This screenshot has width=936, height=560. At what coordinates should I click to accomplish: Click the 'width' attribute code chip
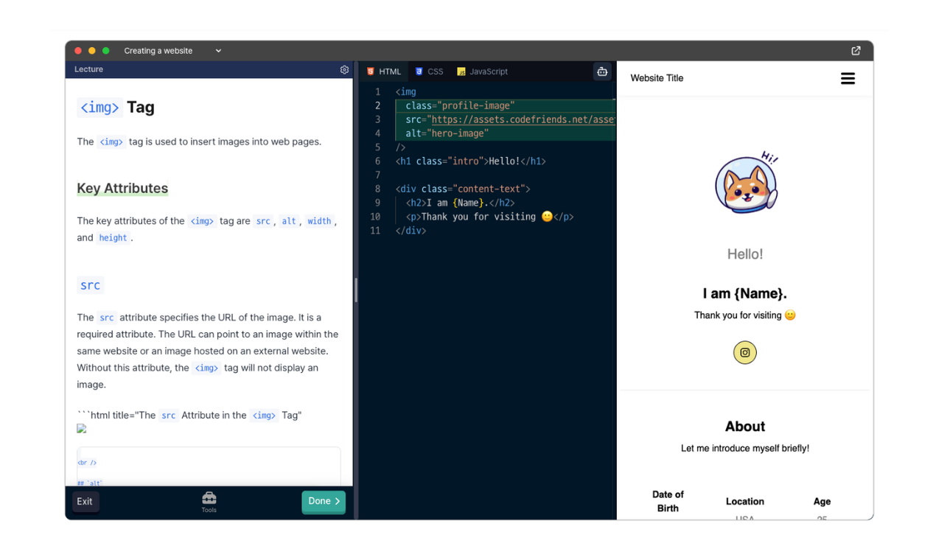point(319,221)
